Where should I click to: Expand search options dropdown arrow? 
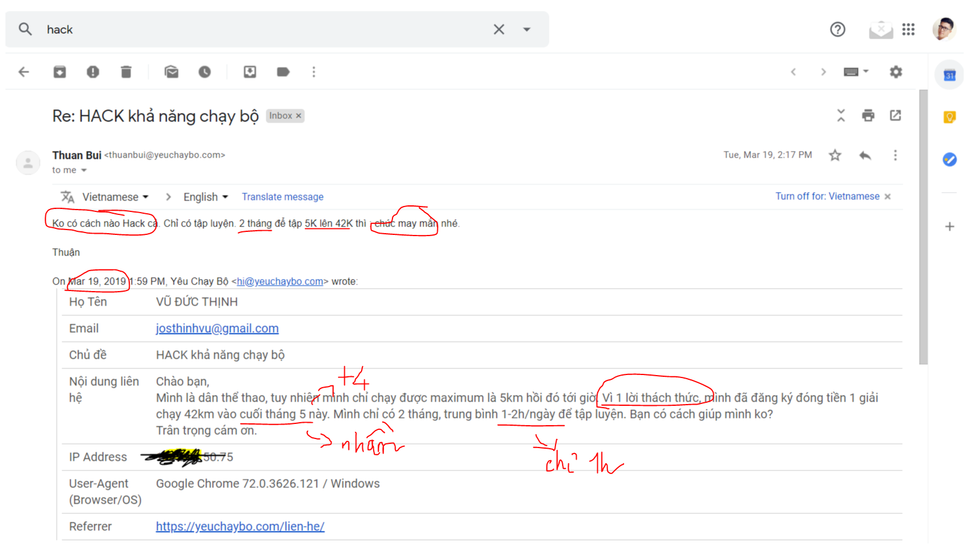(527, 29)
